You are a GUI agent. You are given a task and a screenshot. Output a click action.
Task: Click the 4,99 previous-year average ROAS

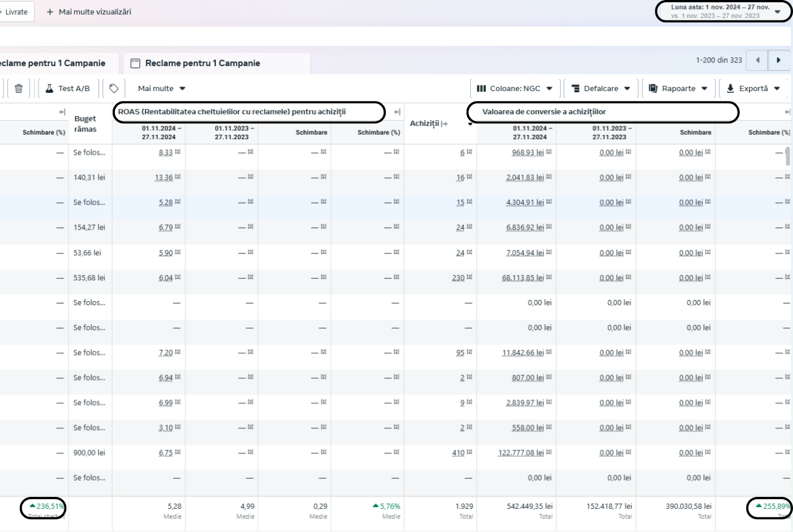248,507
